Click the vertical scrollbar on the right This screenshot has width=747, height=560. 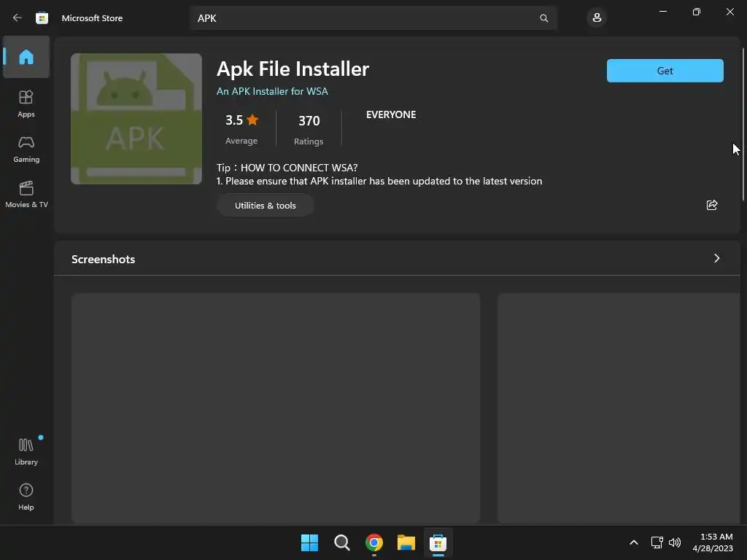(x=743, y=124)
